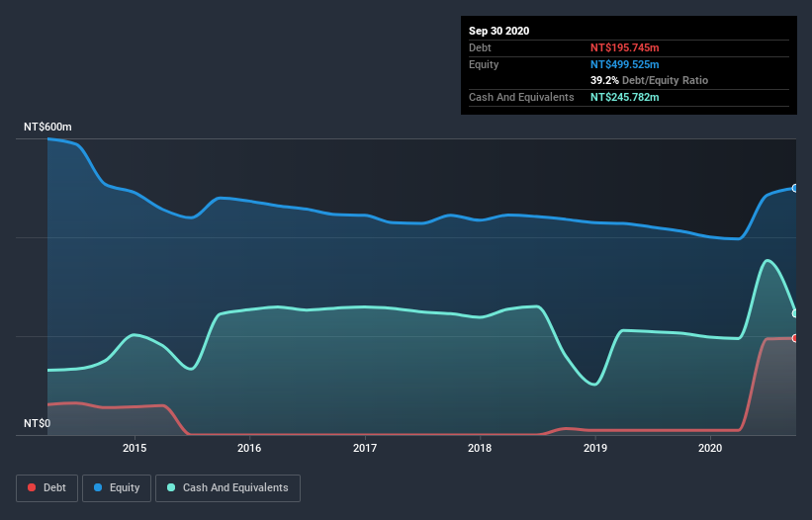Click the teal Cash And Equivalents legend dot
This screenshot has width=812, height=520.
coord(171,487)
